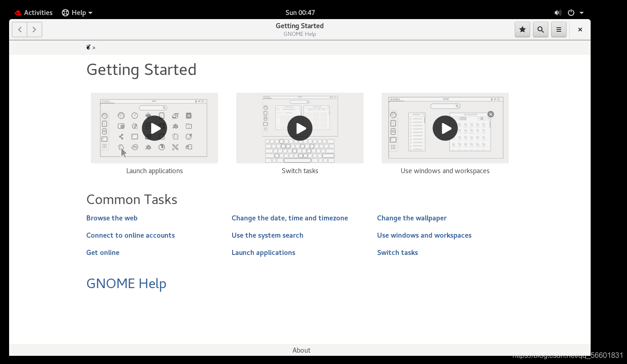
Task: Open Connect to online accounts link
Action: point(130,235)
